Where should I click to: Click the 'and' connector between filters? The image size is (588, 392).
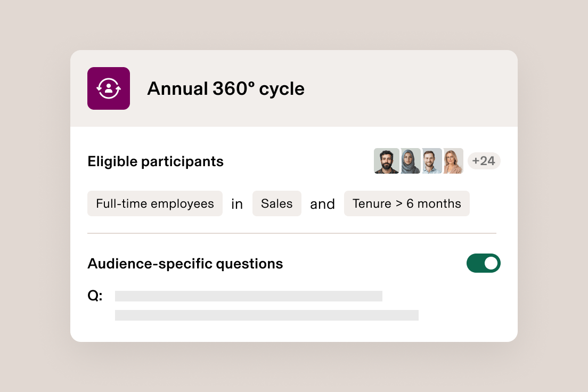click(x=322, y=203)
